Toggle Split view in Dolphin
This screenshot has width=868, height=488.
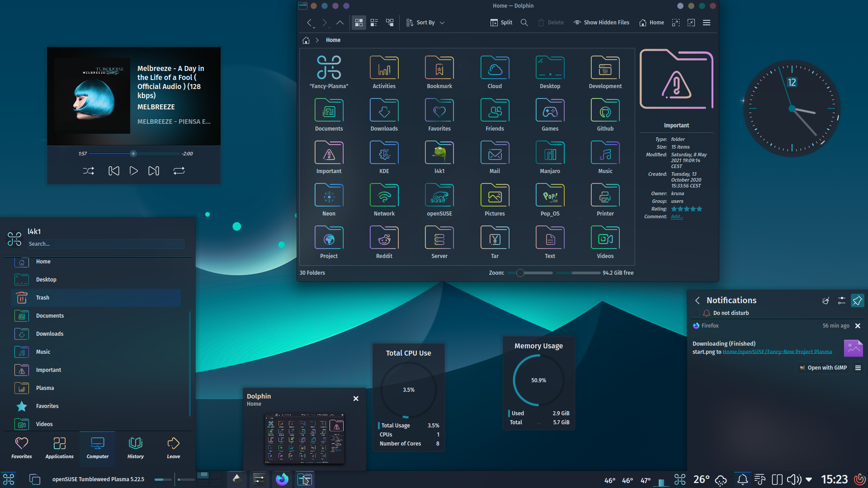point(501,23)
